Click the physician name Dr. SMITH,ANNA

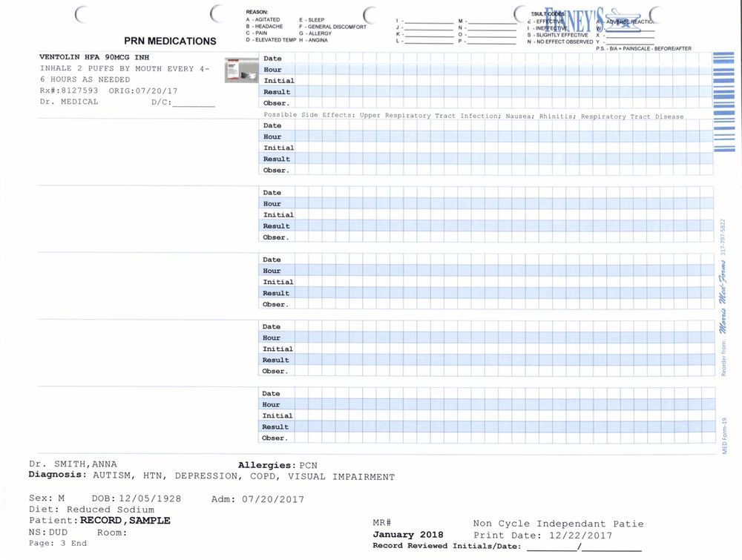(x=73, y=464)
